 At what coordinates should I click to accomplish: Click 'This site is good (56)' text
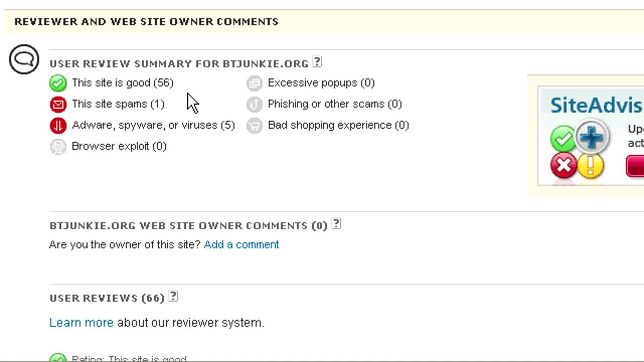click(122, 83)
